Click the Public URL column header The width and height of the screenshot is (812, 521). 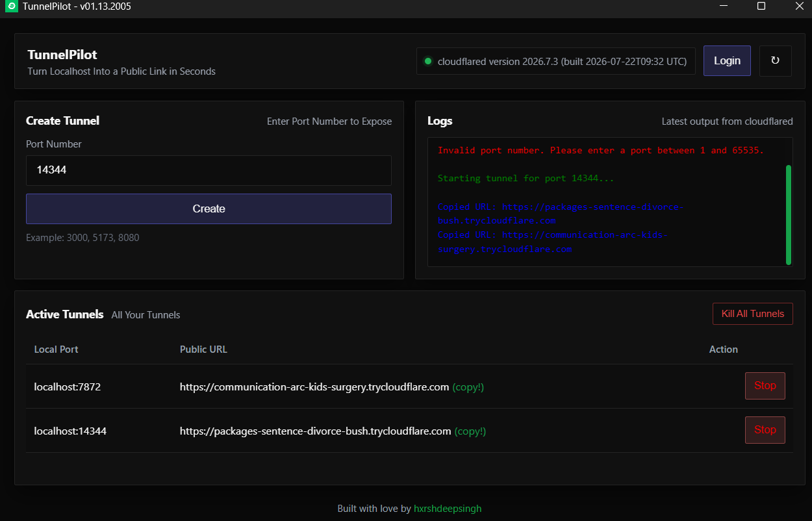(x=203, y=349)
